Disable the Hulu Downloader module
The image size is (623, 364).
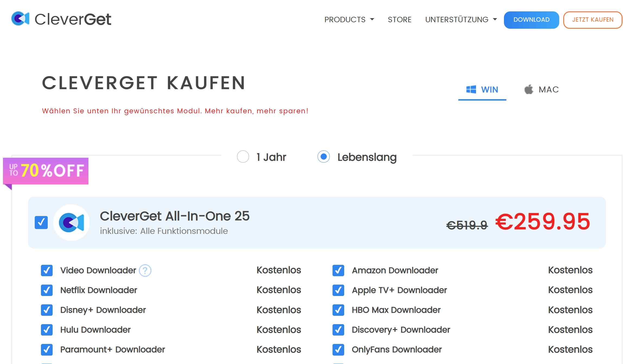click(x=47, y=330)
